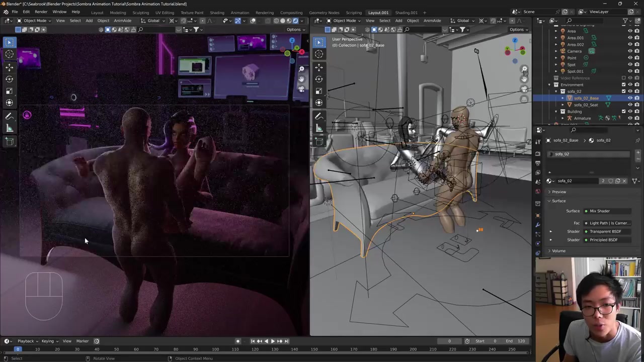Toggle camera view in the left viewport
This screenshot has height=362, width=644.
pos(301,89)
